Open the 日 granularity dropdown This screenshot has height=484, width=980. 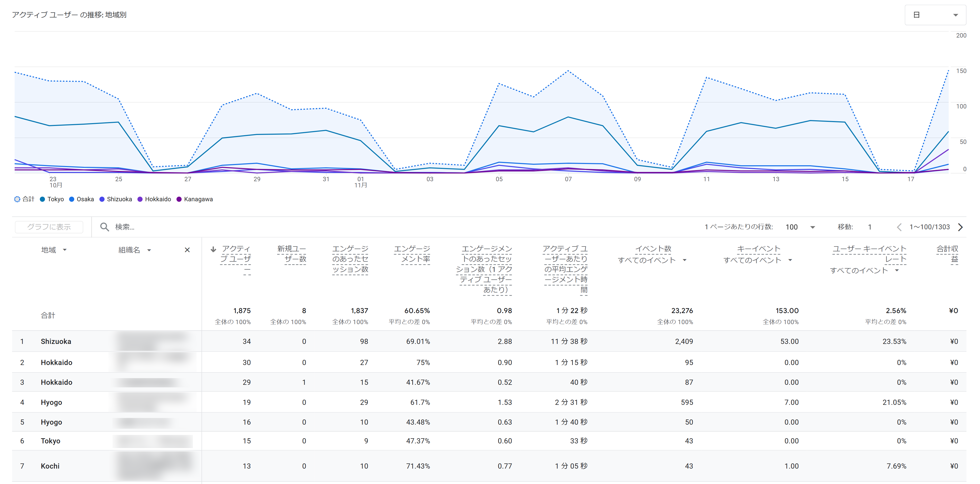(x=935, y=15)
